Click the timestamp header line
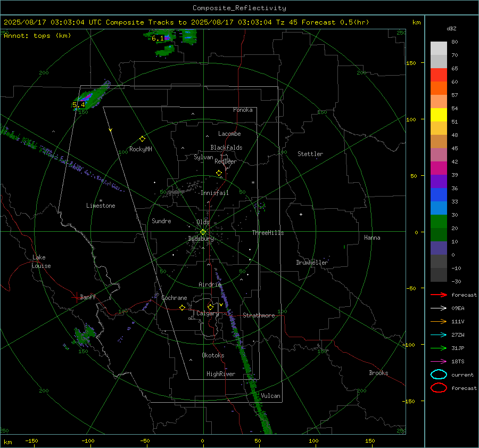The image size is (479, 448). tap(186, 22)
